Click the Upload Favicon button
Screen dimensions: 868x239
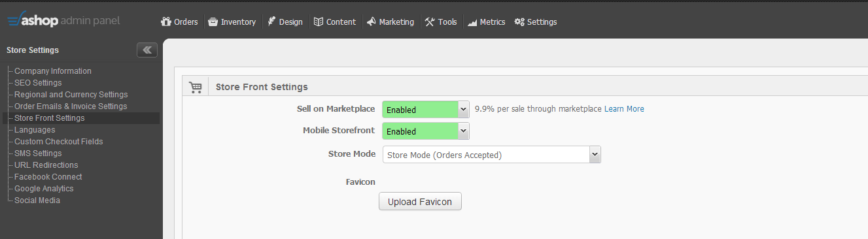click(x=420, y=202)
